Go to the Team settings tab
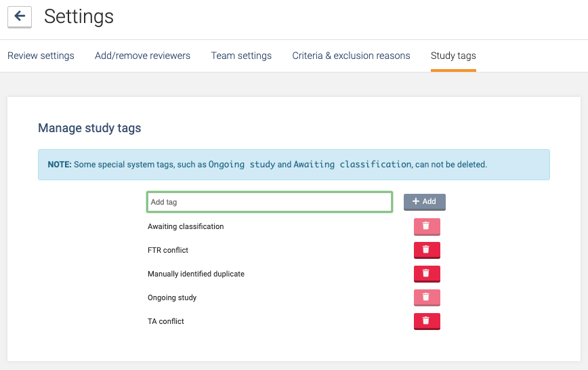Screen dimensions: 588x370 [x=241, y=56]
